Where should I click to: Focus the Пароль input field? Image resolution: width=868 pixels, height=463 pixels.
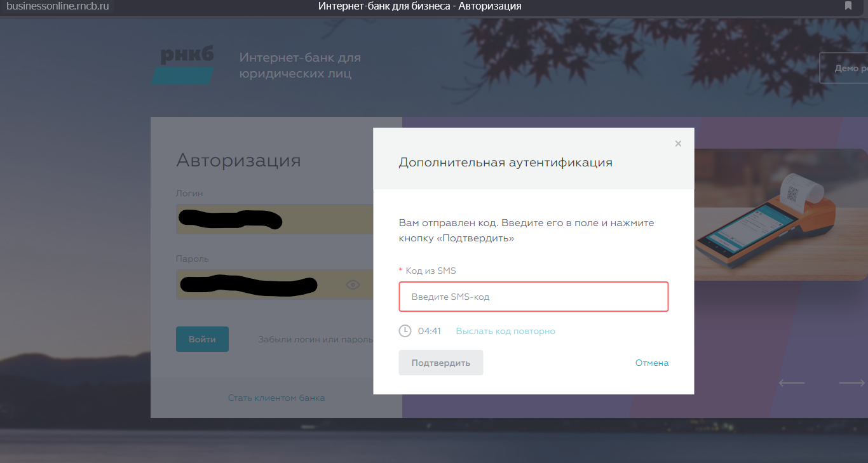coord(261,285)
